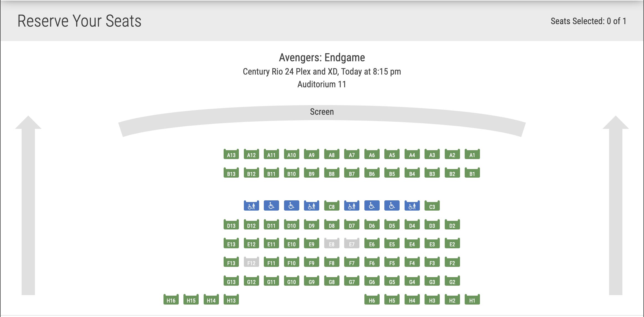This screenshot has width=644, height=317.
Task: Click the Auditorium 11 label
Action: coord(322,84)
